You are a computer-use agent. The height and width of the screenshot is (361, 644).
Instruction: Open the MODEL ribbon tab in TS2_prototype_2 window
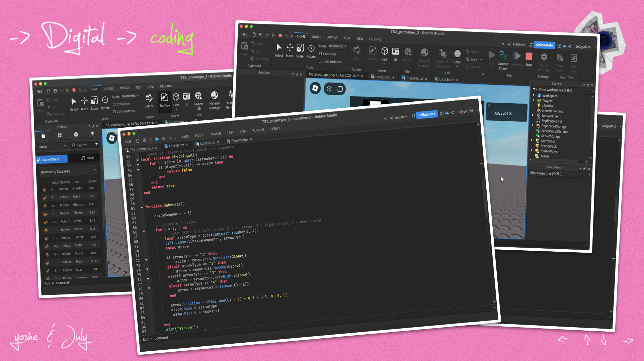[316, 37]
